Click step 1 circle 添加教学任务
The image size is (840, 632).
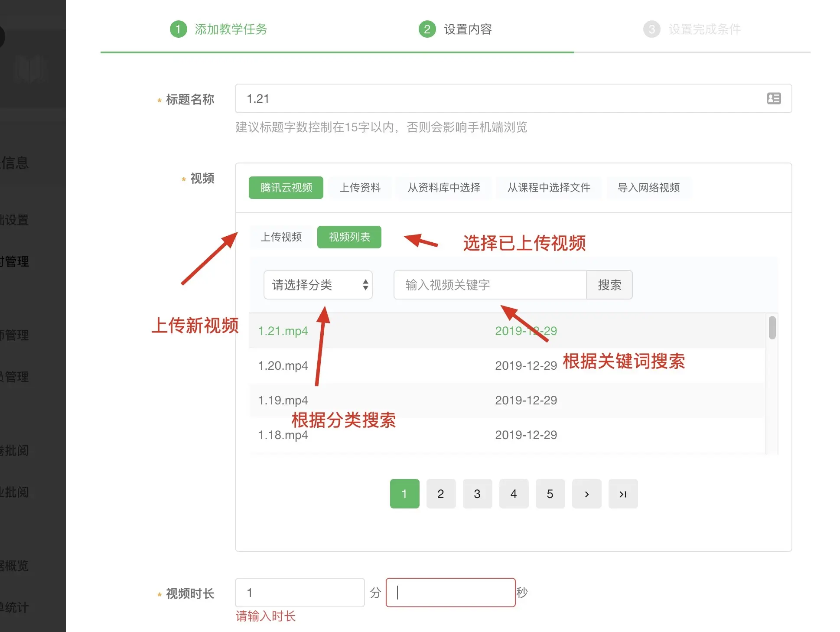178,29
